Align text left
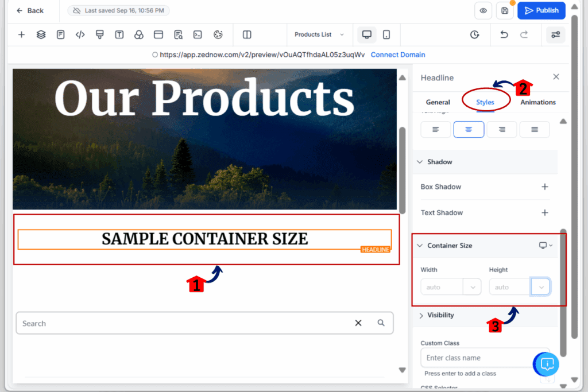The image size is (588, 392). (x=435, y=129)
